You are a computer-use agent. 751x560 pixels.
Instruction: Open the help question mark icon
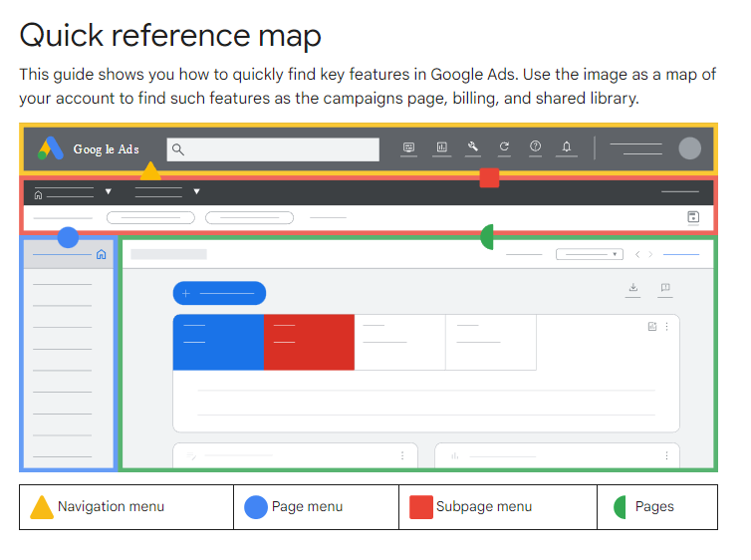[x=536, y=146]
